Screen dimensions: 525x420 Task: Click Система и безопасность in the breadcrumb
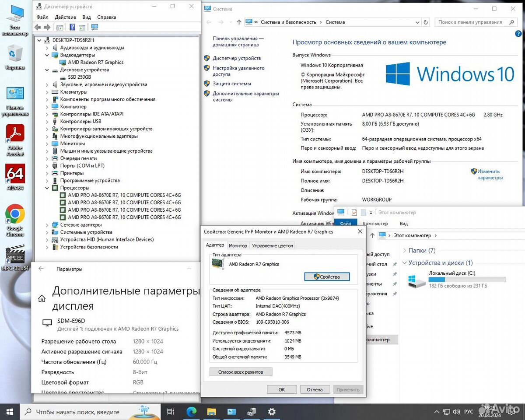click(288, 22)
